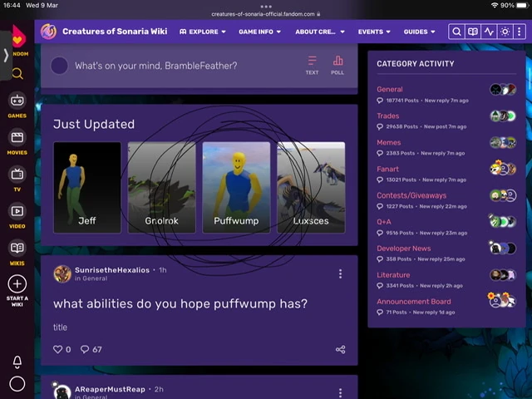Open the Puffwump updated page card
Viewport: 532px width, 399px height.
pyautogui.click(x=236, y=187)
